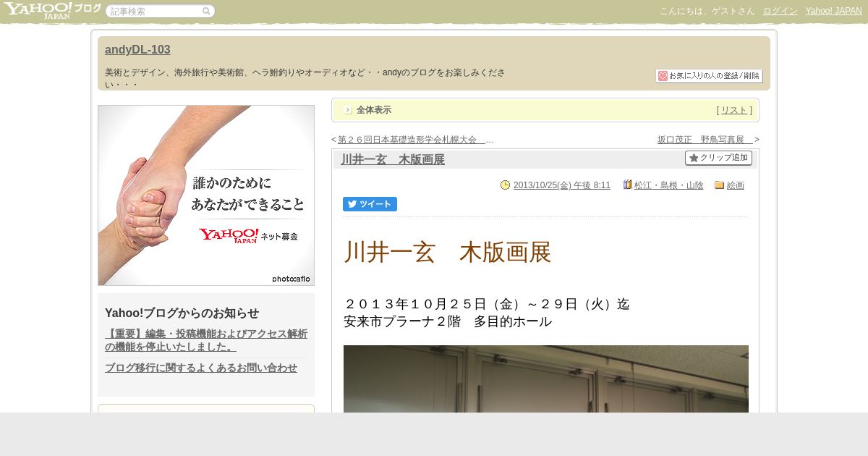Go to next post 坂口茂正 野鳥写真展
Viewport: 868px width, 456px height.
tap(705, 140)
